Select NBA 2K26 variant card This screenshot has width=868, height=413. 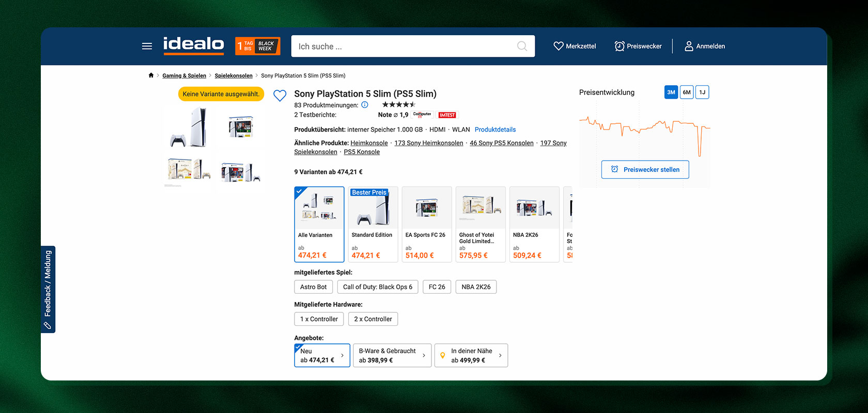[534, 224]
